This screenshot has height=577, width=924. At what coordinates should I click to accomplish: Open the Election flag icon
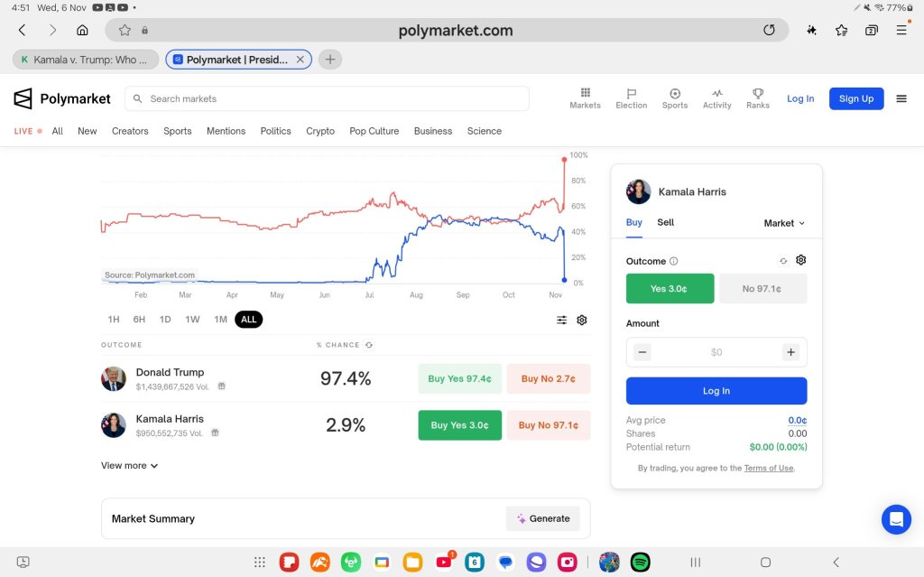point(631,98)
